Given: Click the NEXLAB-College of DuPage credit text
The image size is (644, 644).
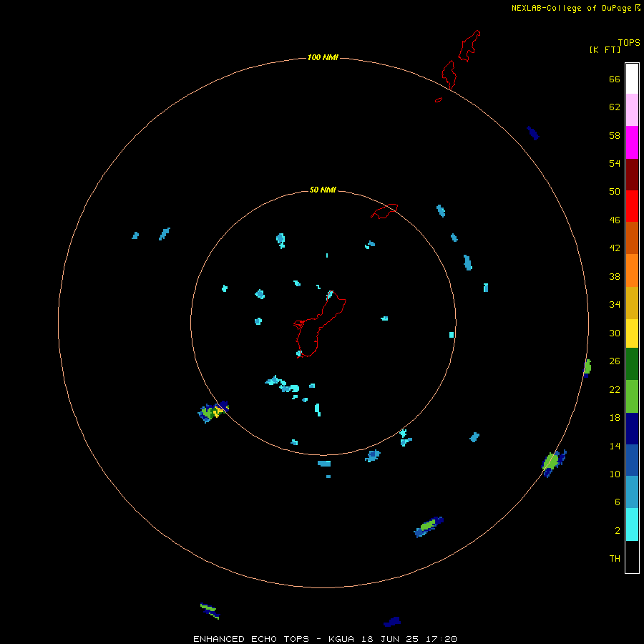Looking at the screenshot, I should pos(571,8).
